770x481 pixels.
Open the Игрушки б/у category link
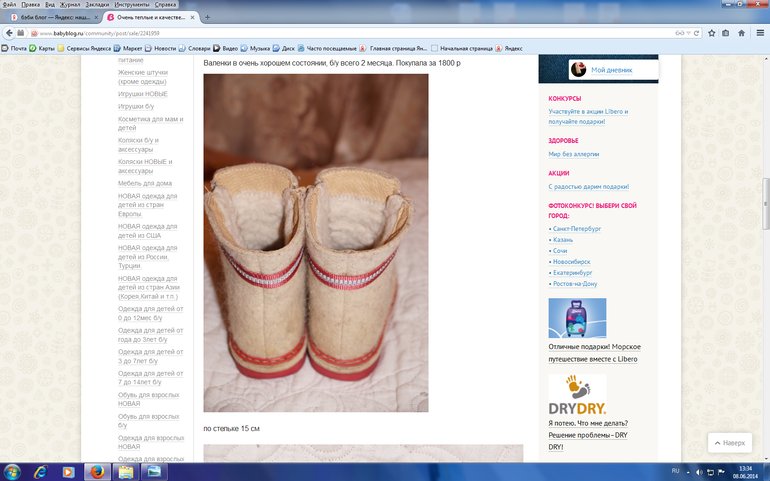pyautogui.click(x=136, y=106)
